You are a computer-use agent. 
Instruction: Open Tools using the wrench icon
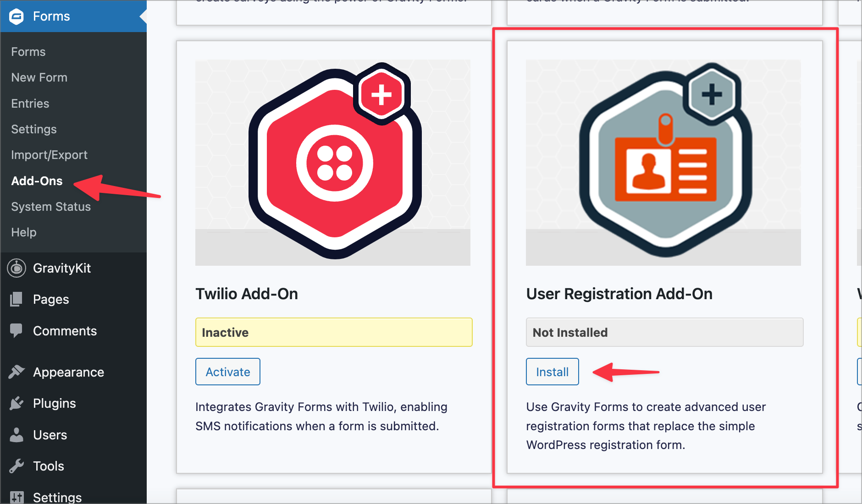point(16,466)
